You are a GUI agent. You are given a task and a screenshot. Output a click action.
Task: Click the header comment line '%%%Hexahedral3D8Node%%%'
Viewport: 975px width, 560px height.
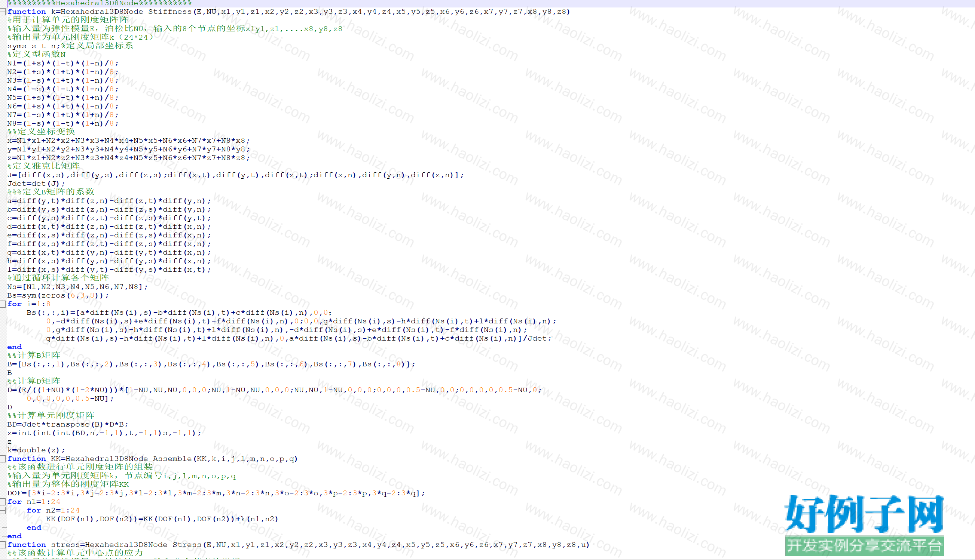click(99, 3)
